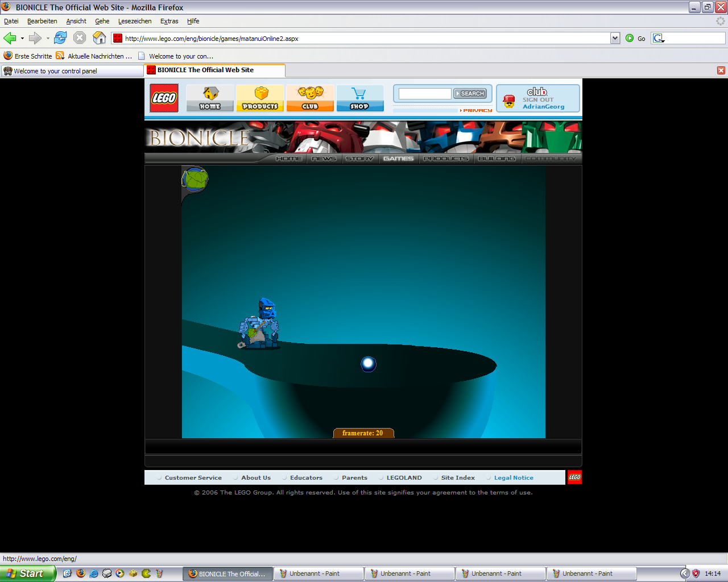
Task: Open the Bionicle COMMUNITY nav item
Action: [551, 159]
